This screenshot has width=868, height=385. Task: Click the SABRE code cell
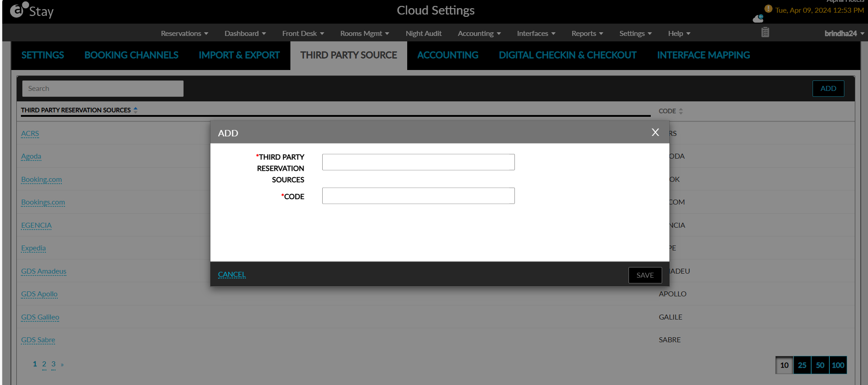[670, 340]
